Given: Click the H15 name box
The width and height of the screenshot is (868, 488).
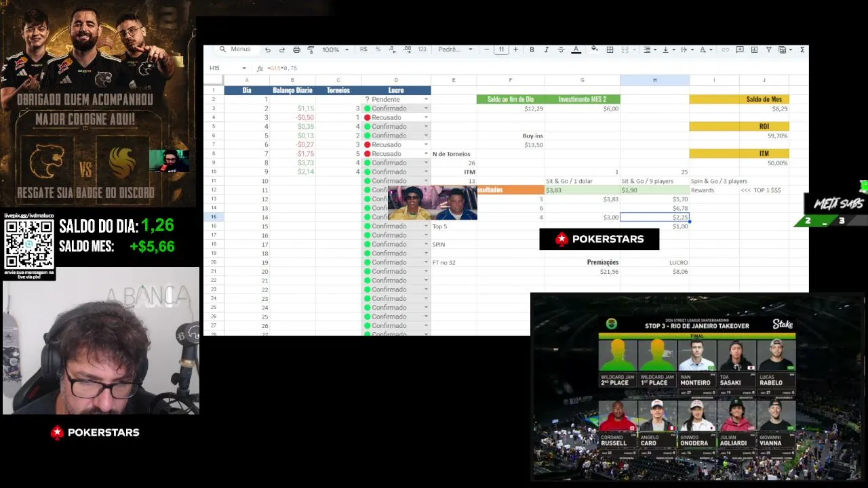Looking at the screenshot, I should 215,68.
